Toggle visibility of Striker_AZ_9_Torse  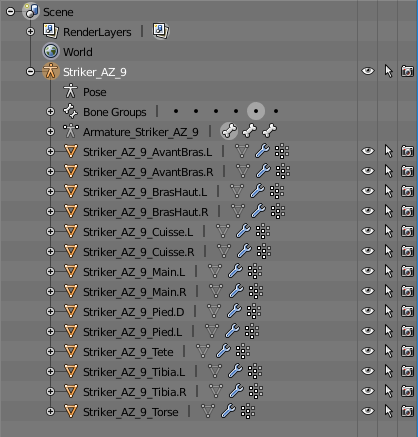[x=368, y=411]
